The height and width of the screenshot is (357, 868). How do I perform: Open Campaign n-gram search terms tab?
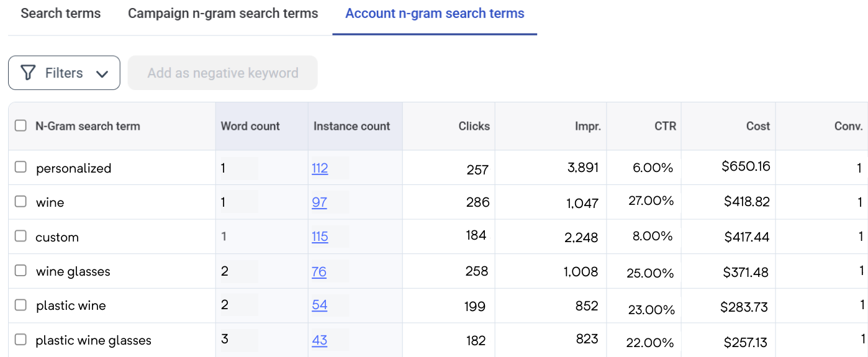(x=223, y=14)
